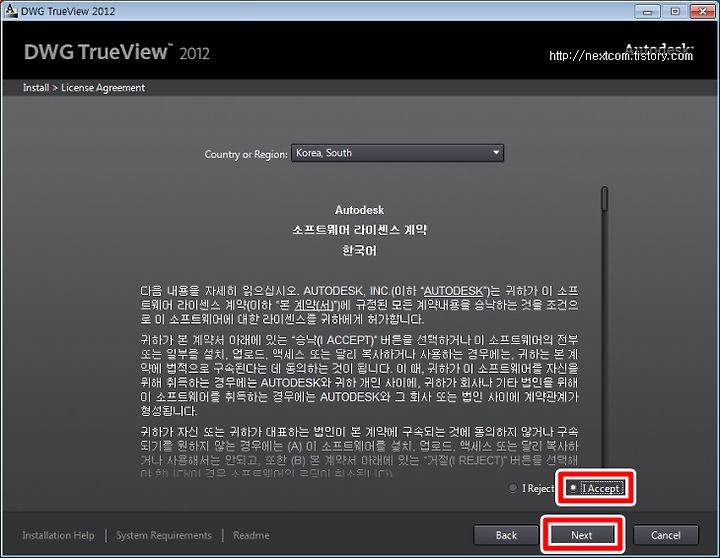Maximize the installer window

coord(675,11)
